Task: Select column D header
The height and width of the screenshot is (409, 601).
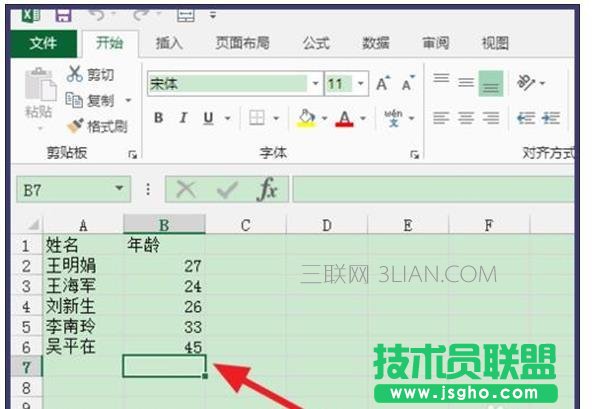Action: [x=327, y=225]
